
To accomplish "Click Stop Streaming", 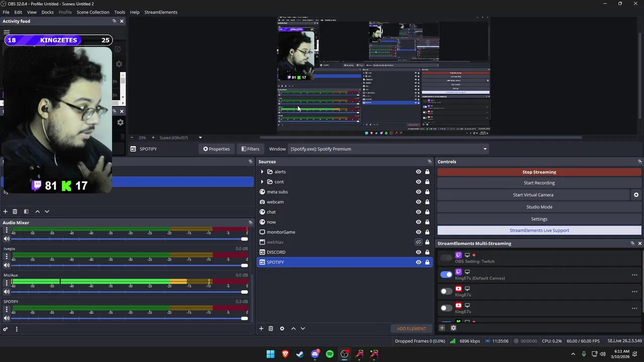I will tap(539, 172).
